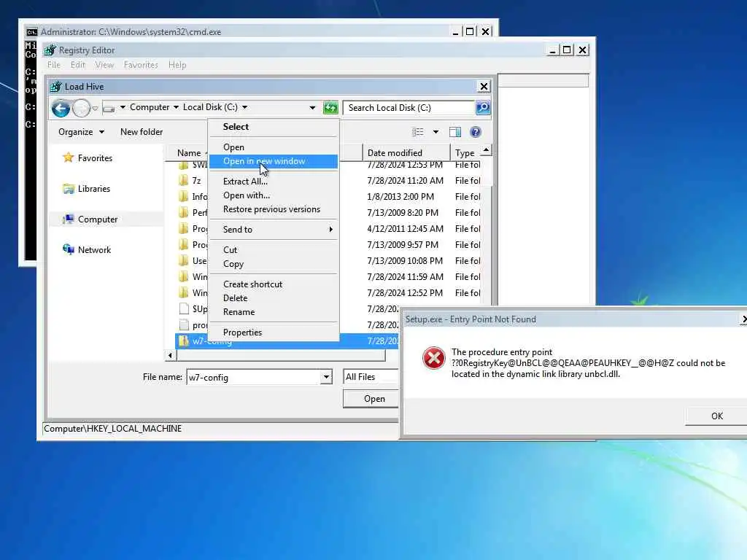Open the Edit menu in Registry Editor
The height and width of the screenshot is (560, 747).
click(x=77, y=65)
